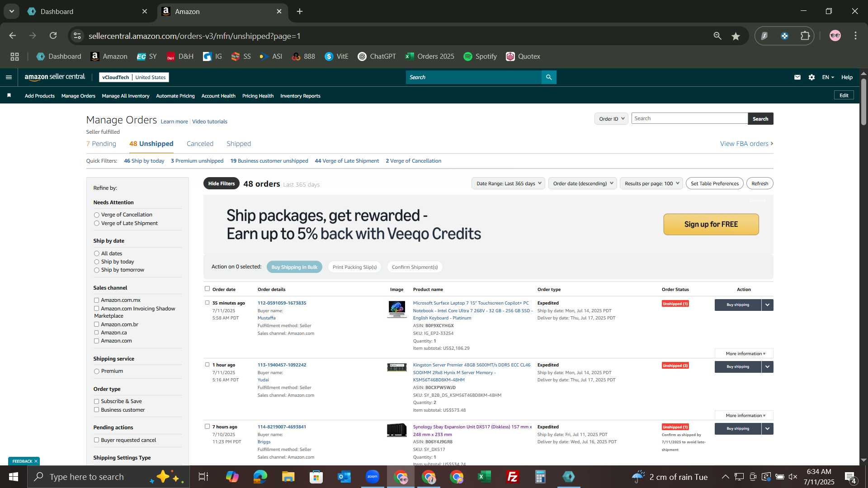Open the settings gear icon

click(x=811, y=77)
